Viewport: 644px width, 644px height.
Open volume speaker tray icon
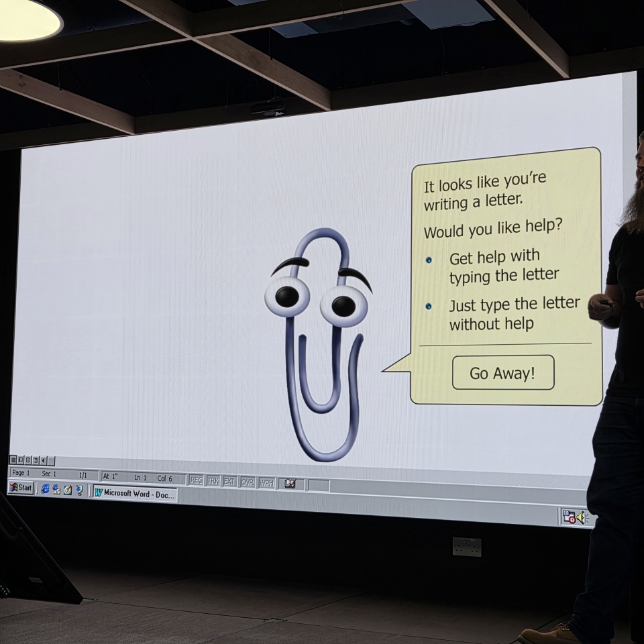click(582, 517)
